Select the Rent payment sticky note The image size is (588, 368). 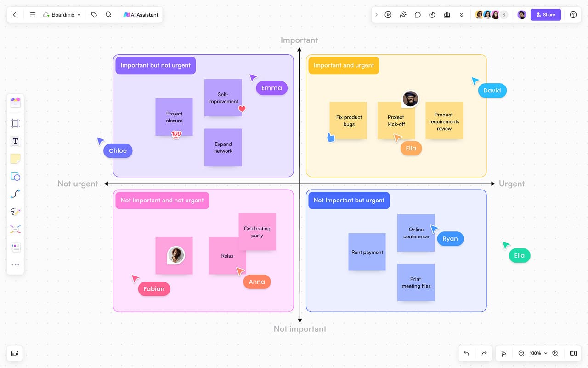click(367, 252)
